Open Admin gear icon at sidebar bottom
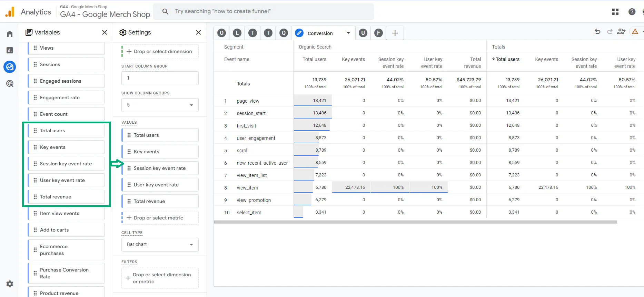Screen dimensions: 644x297 point(10,284)
